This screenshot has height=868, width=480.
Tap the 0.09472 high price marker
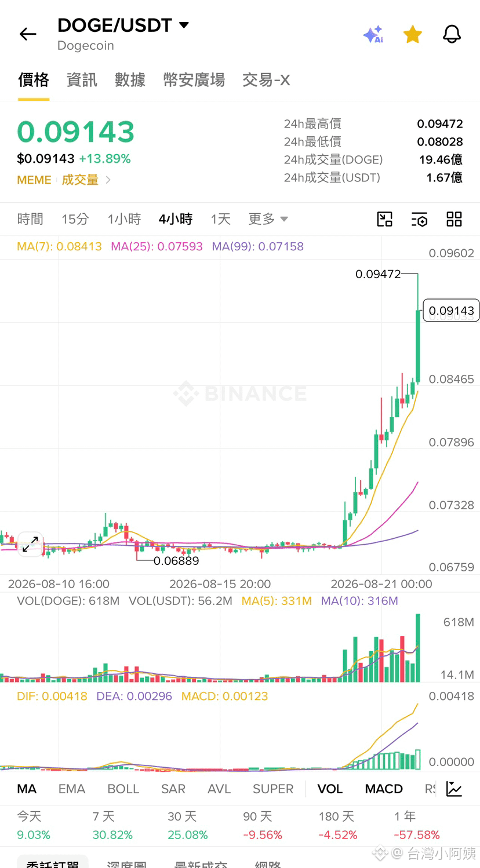378,273
